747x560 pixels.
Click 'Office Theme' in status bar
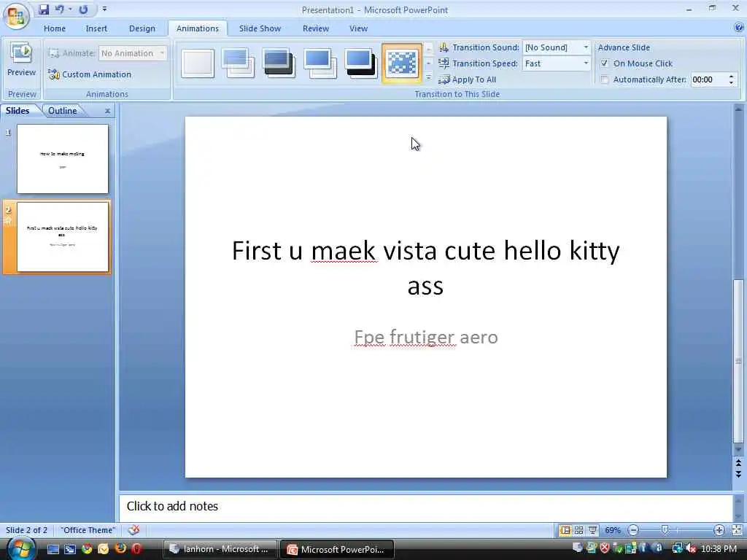(88, 530)
